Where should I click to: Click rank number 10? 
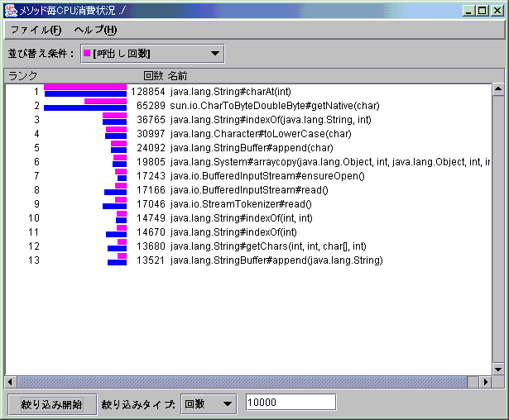pos(34,218)
